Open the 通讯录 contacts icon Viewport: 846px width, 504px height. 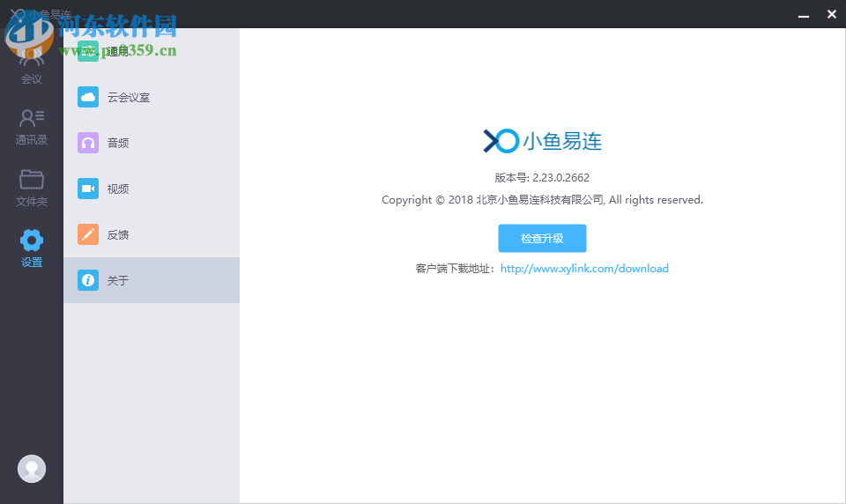coord(32,118)
